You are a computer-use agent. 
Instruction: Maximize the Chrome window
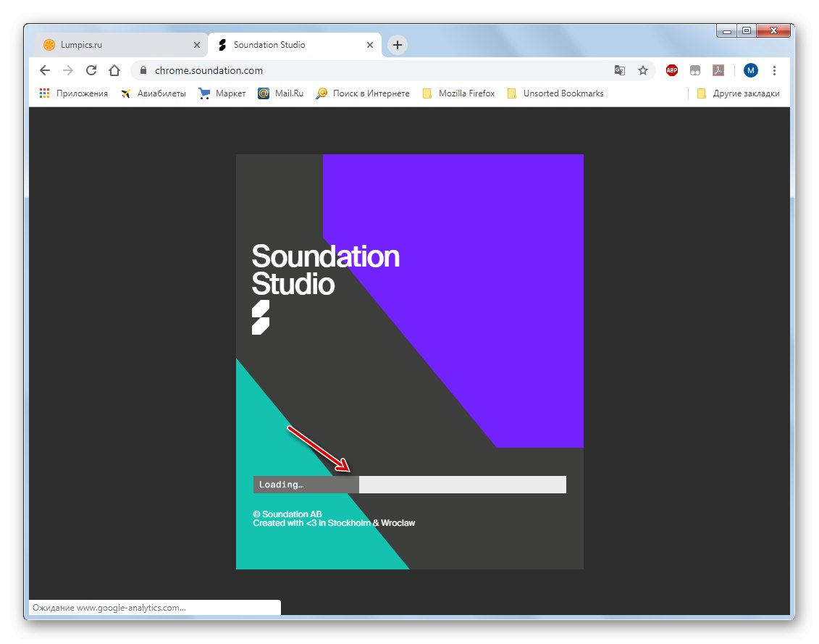[x=747, y=31]
